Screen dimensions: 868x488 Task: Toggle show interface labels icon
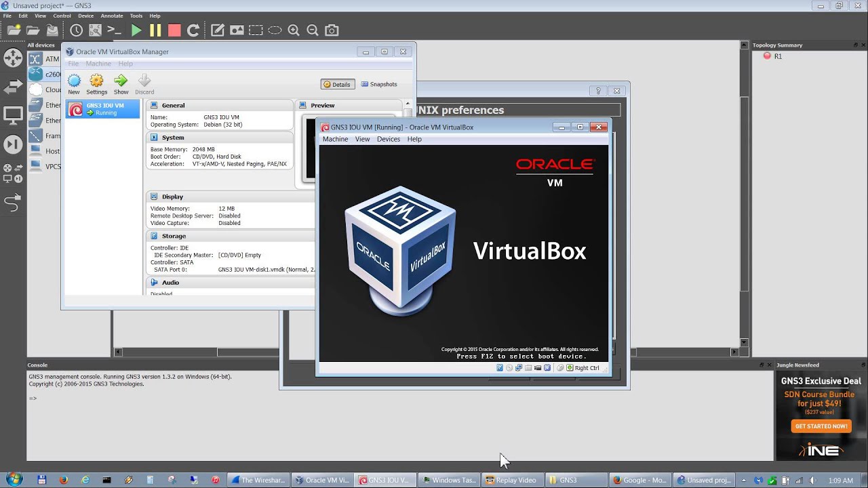click(95, 30)
